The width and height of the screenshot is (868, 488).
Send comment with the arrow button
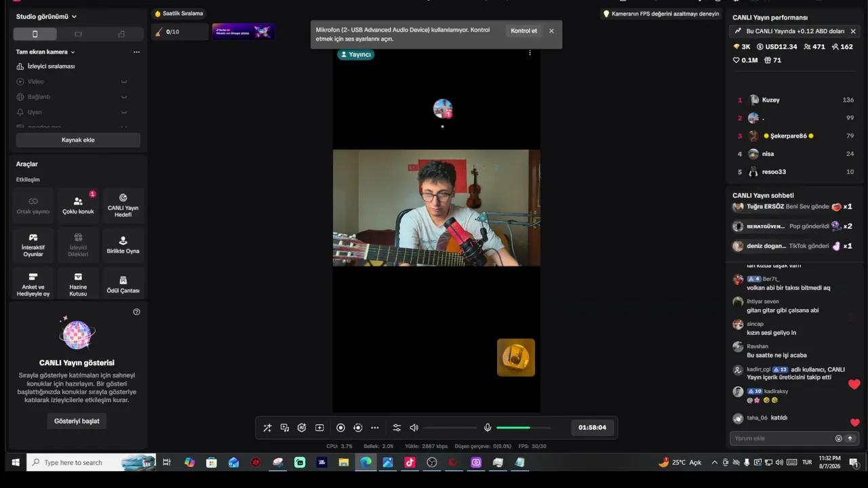(850, 439)
